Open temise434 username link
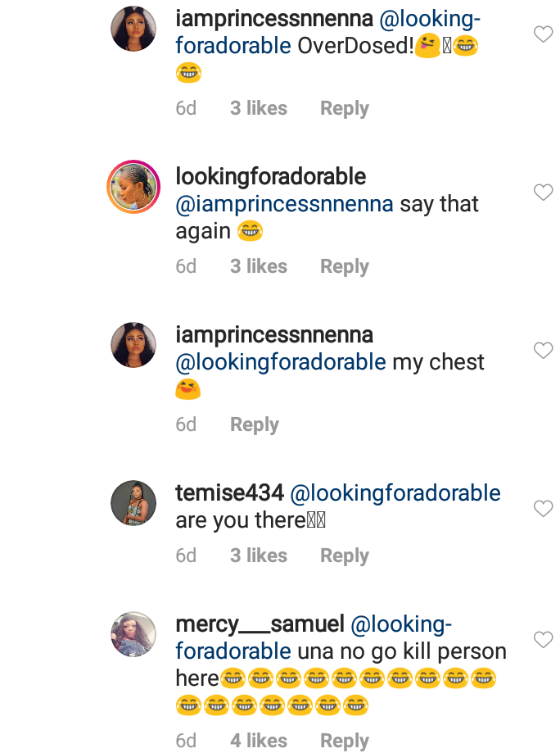This screenshot has height=753, width=560. tap(229, 493)
